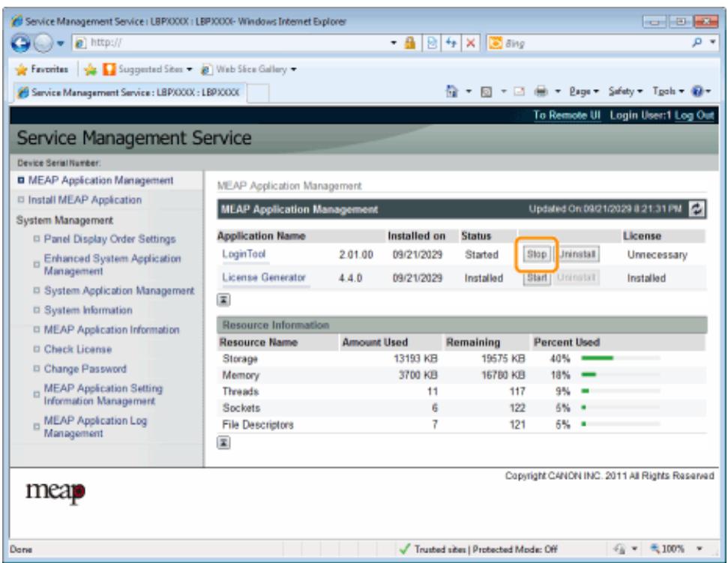
Task: Open the 100% zoom level dropdown
Action: [699, 549]
